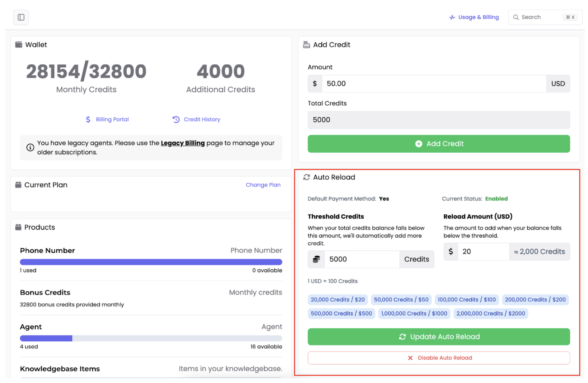Click the info icon beside legacy agents notice
Image resolution: width=588 pixels, height=383 pixels.
30,147
